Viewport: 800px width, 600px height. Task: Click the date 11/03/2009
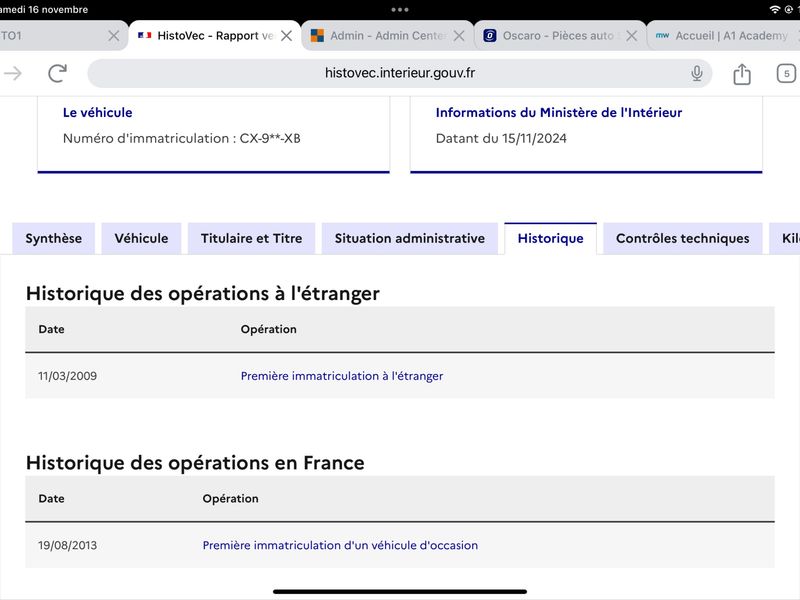pyautogui.click(x=67, y=376)
